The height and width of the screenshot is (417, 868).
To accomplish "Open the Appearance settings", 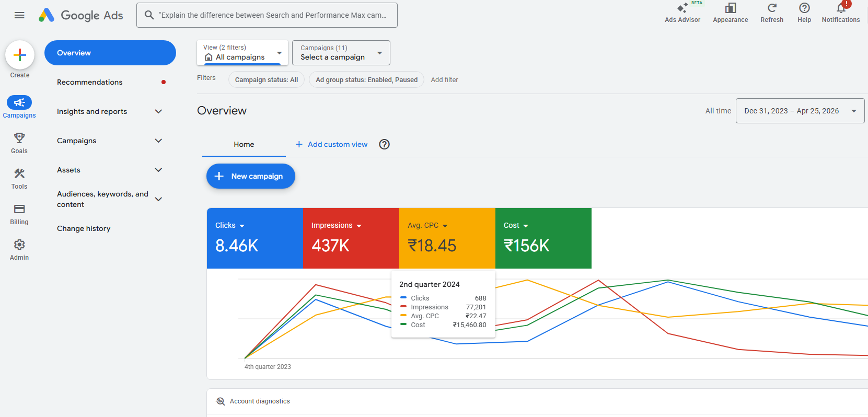I will [x=731, y=13].
